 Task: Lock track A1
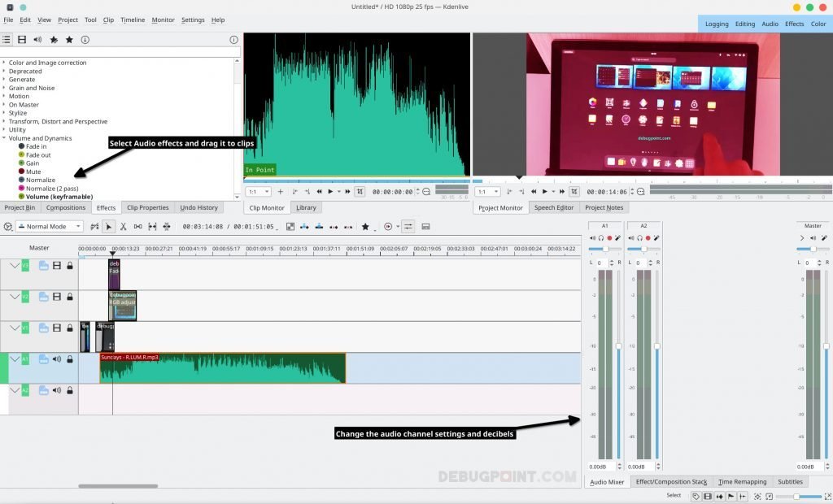click(70, 359)
